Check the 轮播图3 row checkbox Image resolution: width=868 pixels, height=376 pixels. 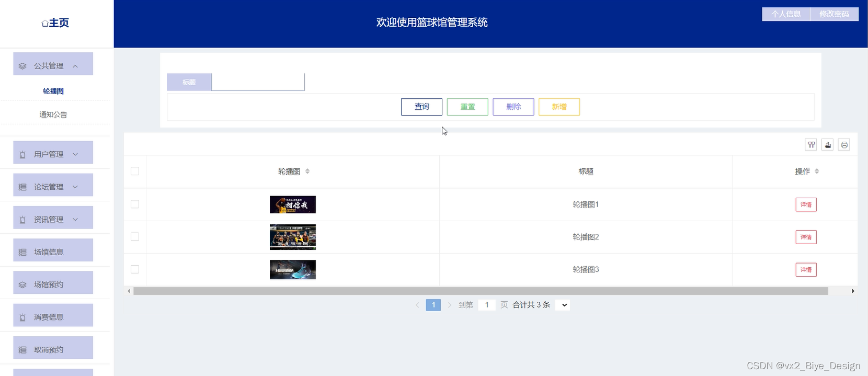pos(135,269)
